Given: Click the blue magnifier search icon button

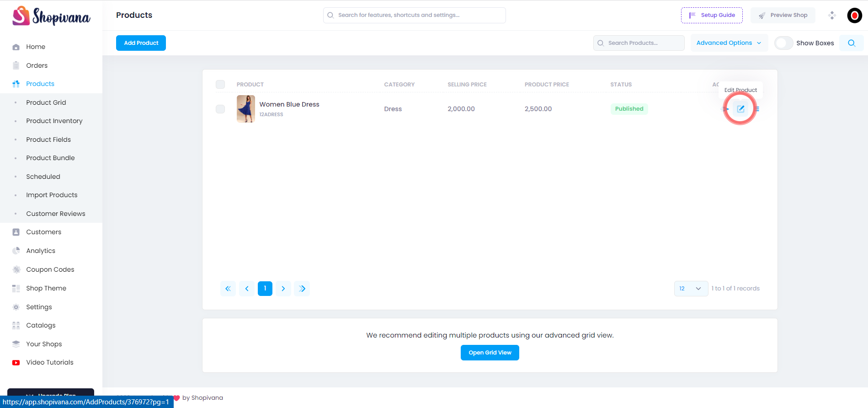Looking at the screenshot, I should click(851, 43).
